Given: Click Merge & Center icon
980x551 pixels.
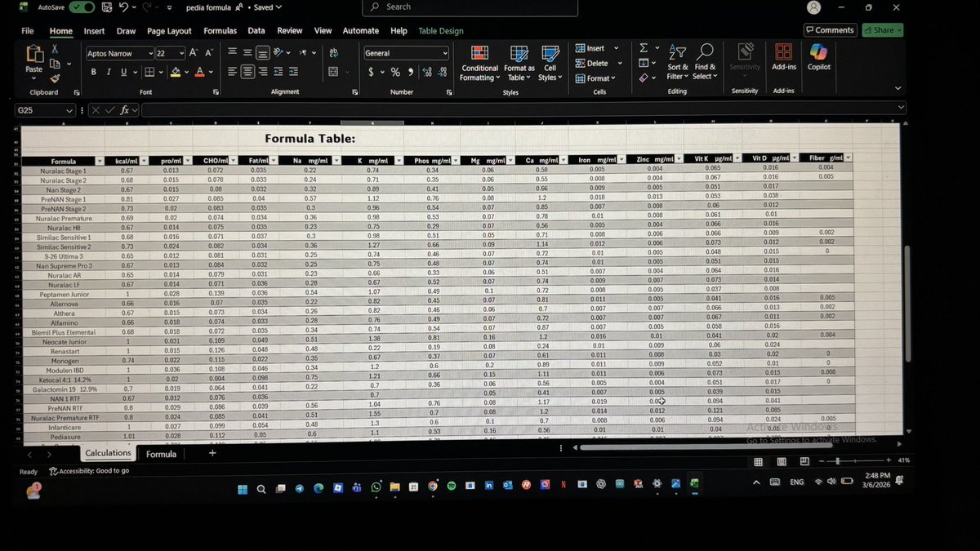Looking at the screenshot, I should click(x=333, y=72).
